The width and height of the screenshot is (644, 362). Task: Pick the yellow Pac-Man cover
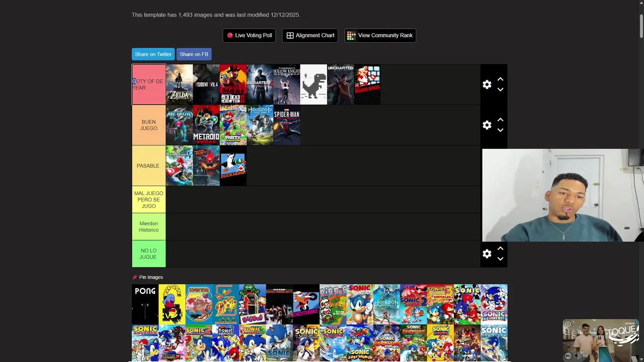(172, 304)
